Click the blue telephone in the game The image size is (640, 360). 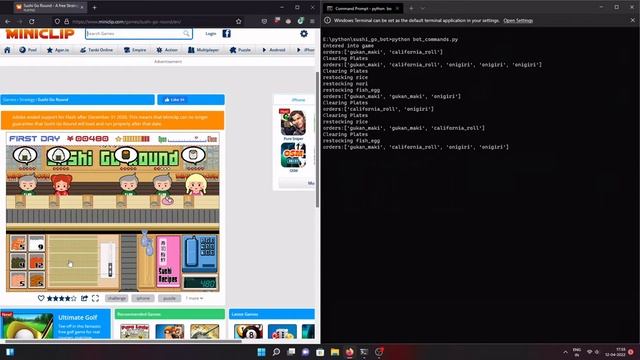click(200, 253)
